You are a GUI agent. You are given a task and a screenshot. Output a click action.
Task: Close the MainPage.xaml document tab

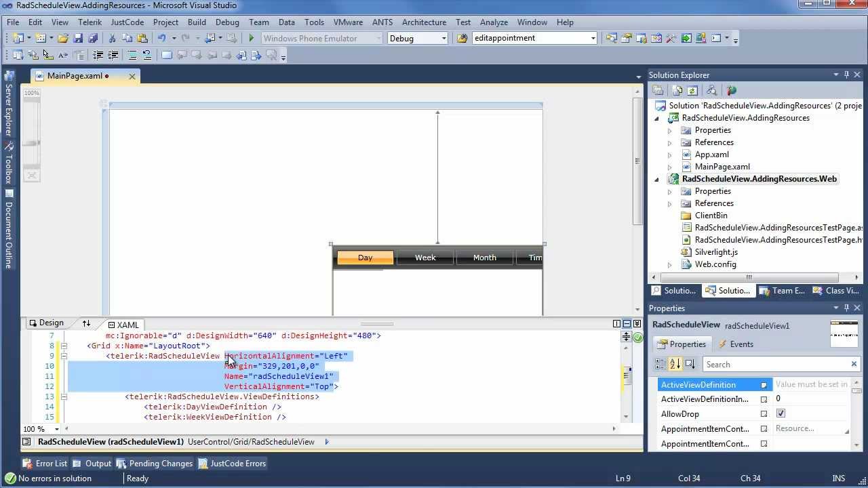[x=132, y=76]
